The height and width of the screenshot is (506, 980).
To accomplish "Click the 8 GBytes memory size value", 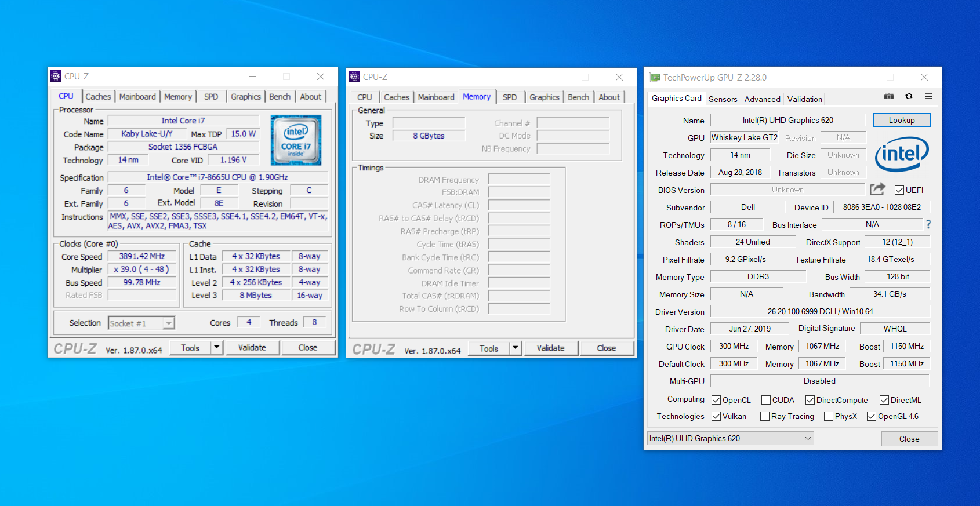I will pos(429,136).
